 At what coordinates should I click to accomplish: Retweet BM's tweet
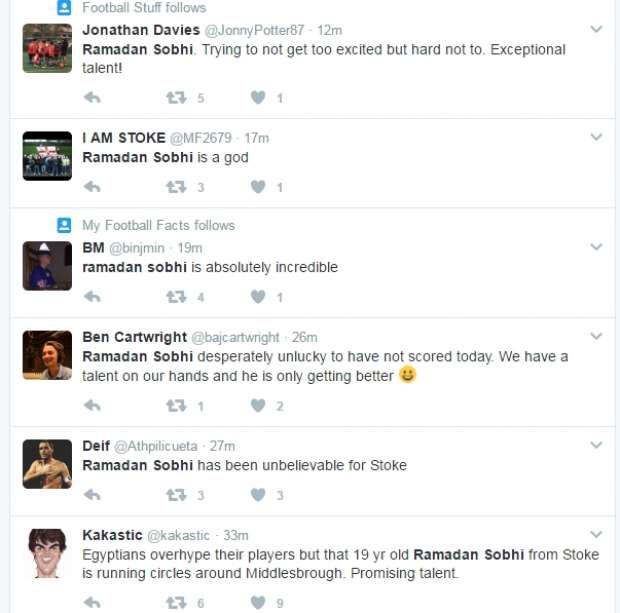tap(176, 297)
